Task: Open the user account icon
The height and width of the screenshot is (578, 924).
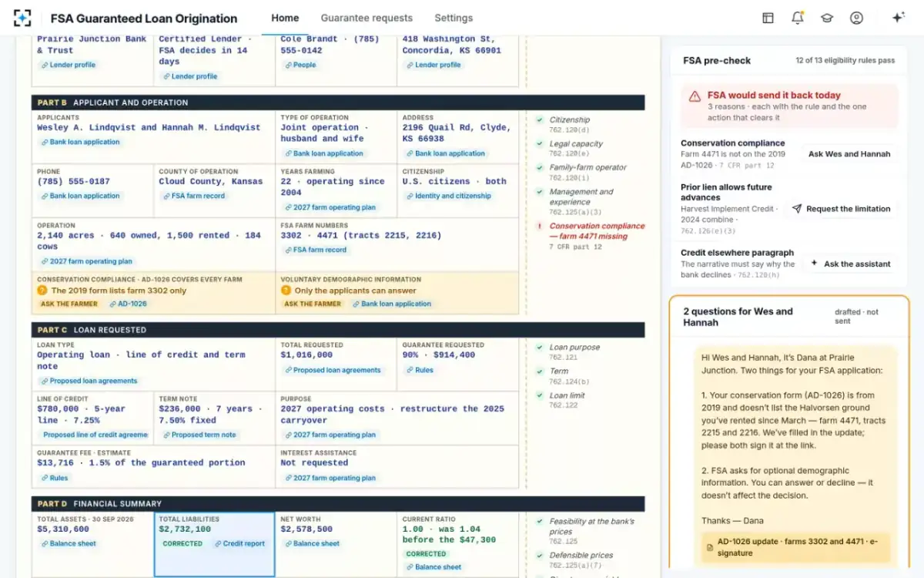Action: coord(856,18)
